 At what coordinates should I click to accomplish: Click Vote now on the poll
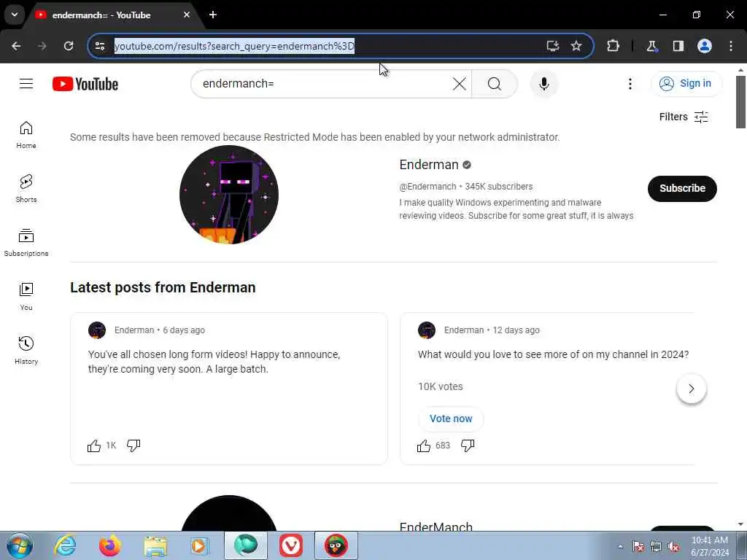click(451, 419)
